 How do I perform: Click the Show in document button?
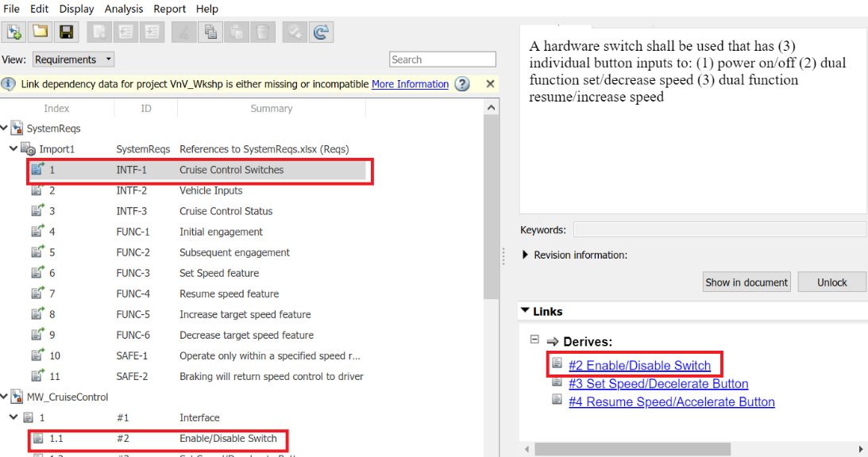coord(746,282)
